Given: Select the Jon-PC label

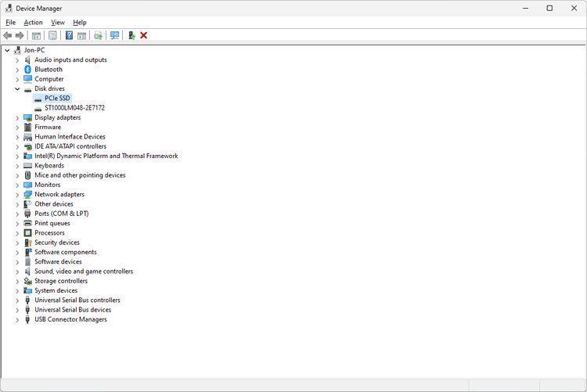Looking at the screenshot, I should tap(34, 50).
